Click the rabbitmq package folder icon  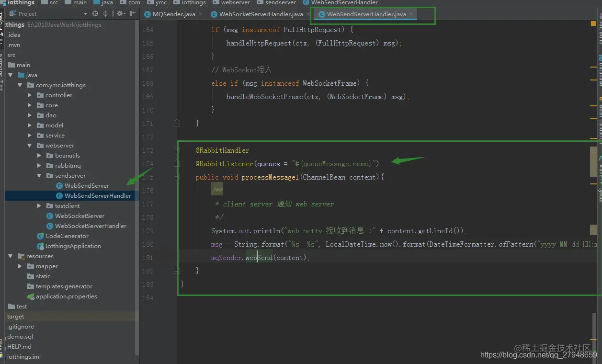coord(50,166)
